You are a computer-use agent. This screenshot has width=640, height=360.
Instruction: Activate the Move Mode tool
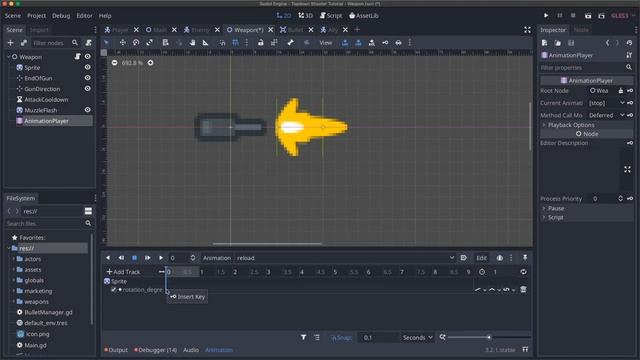click(x=122, y=42)
